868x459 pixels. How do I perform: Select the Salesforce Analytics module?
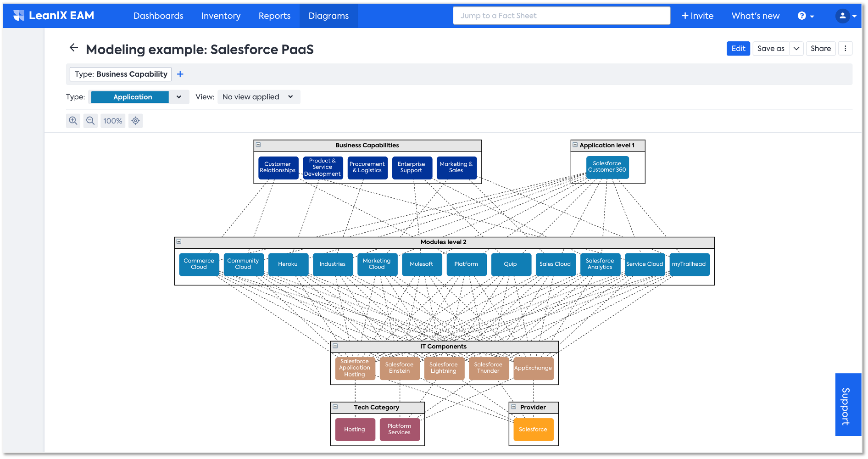pyautogui.click(x=600, y=264)
